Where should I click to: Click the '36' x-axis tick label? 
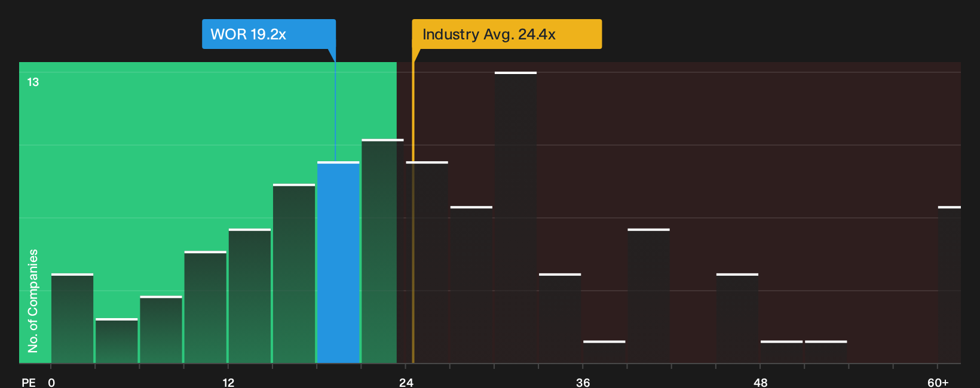click(x=583, y=382)
